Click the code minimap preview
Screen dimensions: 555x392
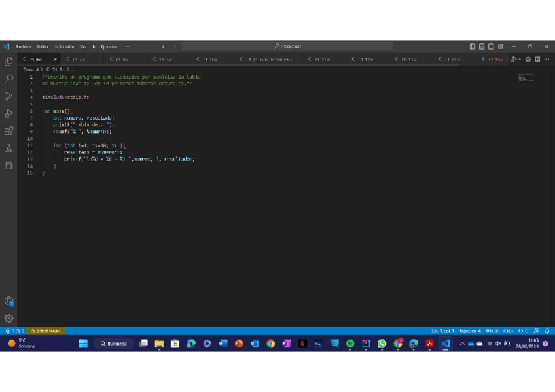(526, 78)
